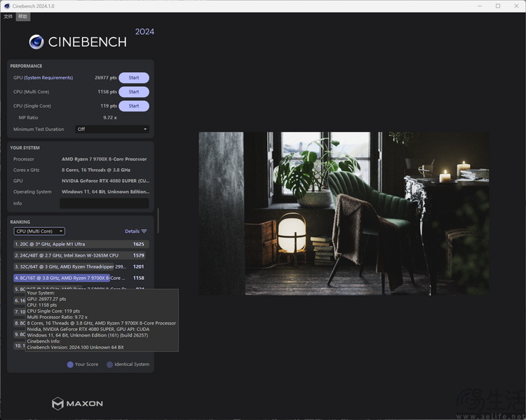Expand ranking Details view
Viewport: 526px width, 420px height.
tap(136, 231)
